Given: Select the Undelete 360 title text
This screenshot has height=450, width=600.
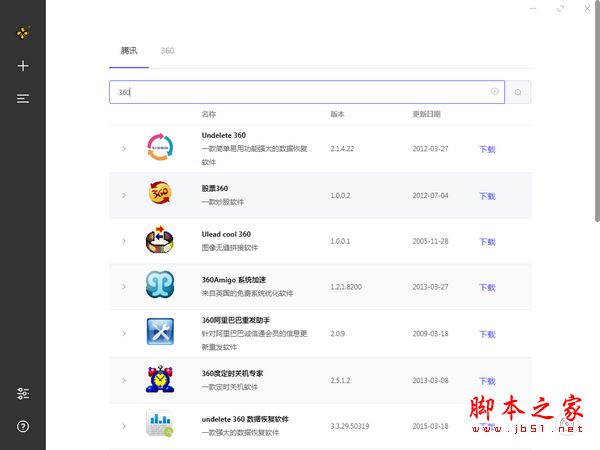Looking at the screenshot, I should (223, 135).
